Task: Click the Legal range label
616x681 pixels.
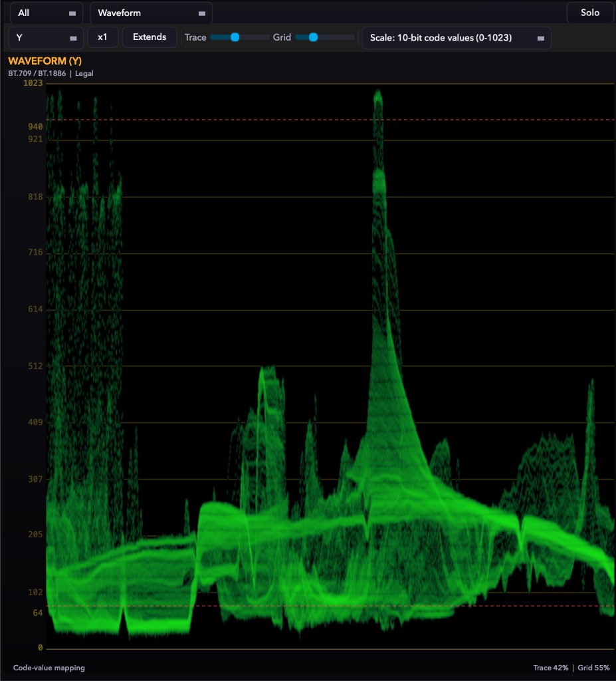Action: (x=84, y=73)
